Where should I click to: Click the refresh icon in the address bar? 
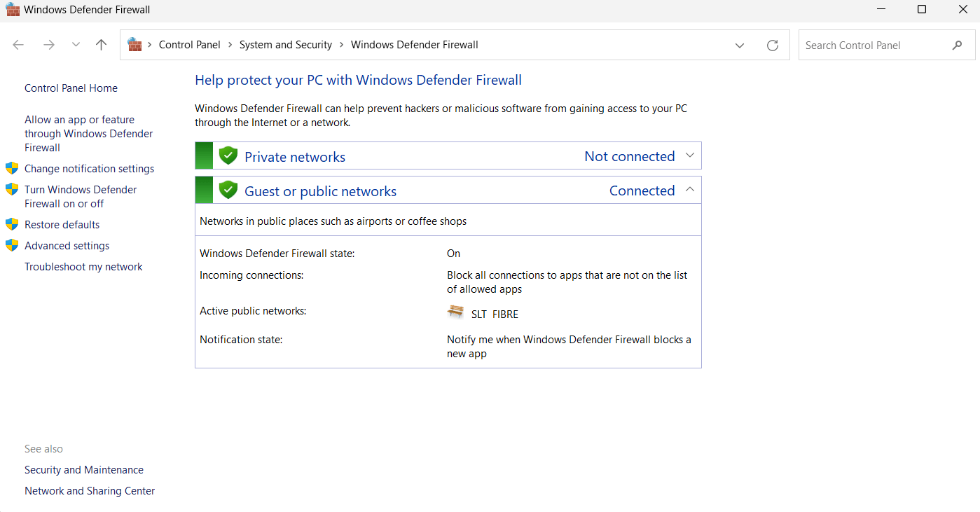[x=773, y=45]
